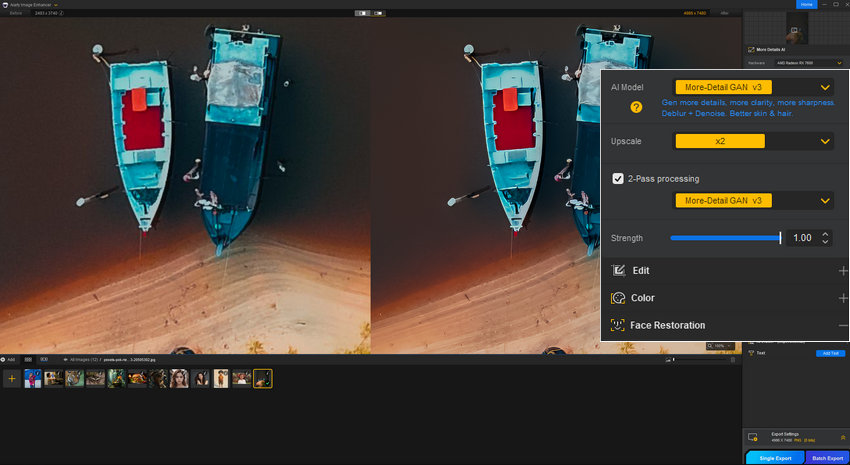Viewport: 850px width, 465px height.
Task: Expand the Color section
Action: point(843,298)
